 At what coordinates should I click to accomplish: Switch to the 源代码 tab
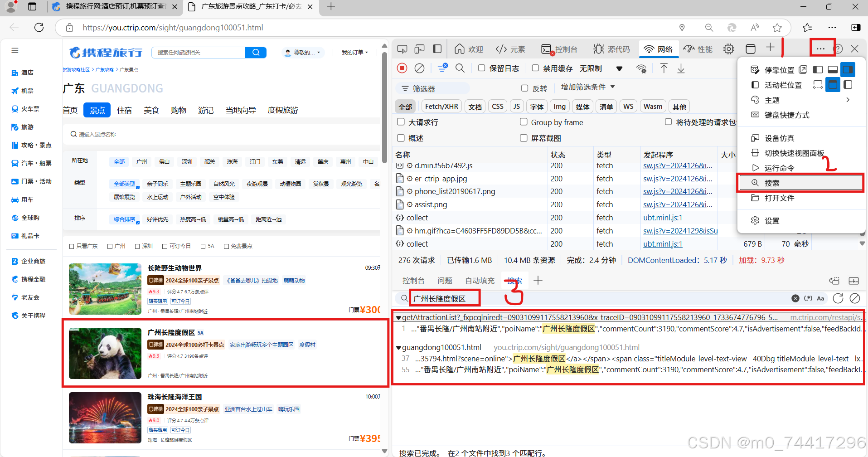[611, 49]
